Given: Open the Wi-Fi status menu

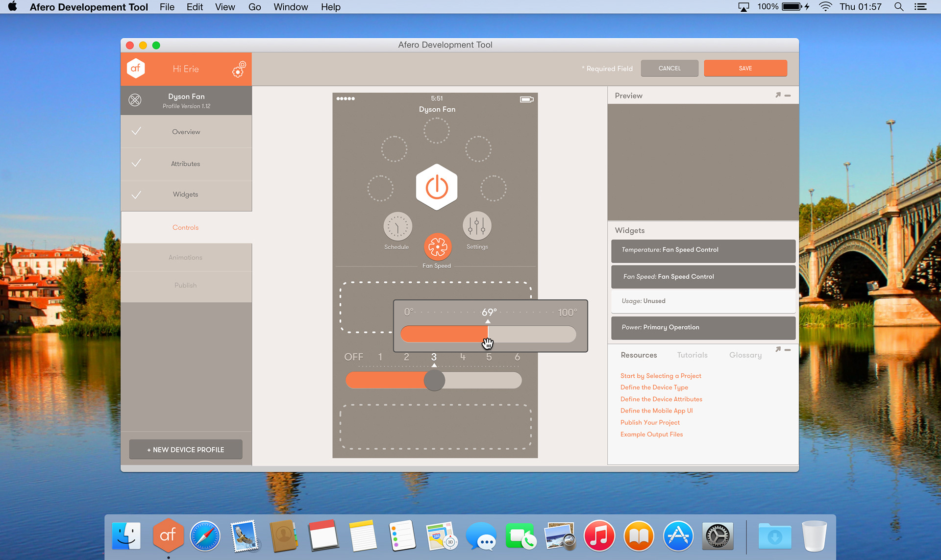Looking at the screenshot, I should coord(825,7).
